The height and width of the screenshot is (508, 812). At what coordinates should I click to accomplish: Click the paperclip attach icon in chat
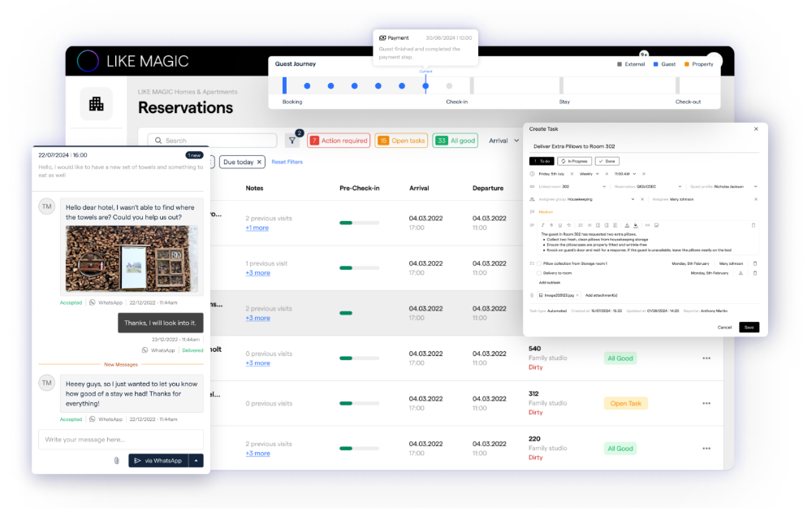116,461
